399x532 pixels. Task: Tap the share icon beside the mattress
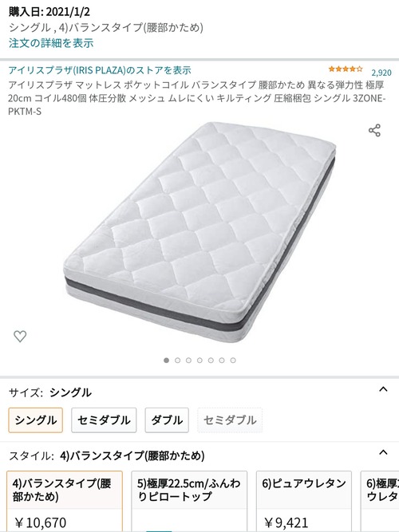click(374, 130)
